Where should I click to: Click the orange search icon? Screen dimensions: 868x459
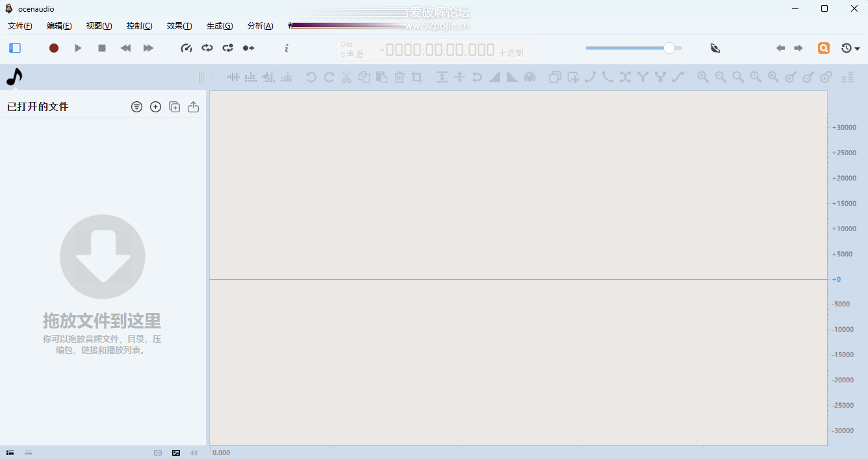click(824, 48)
